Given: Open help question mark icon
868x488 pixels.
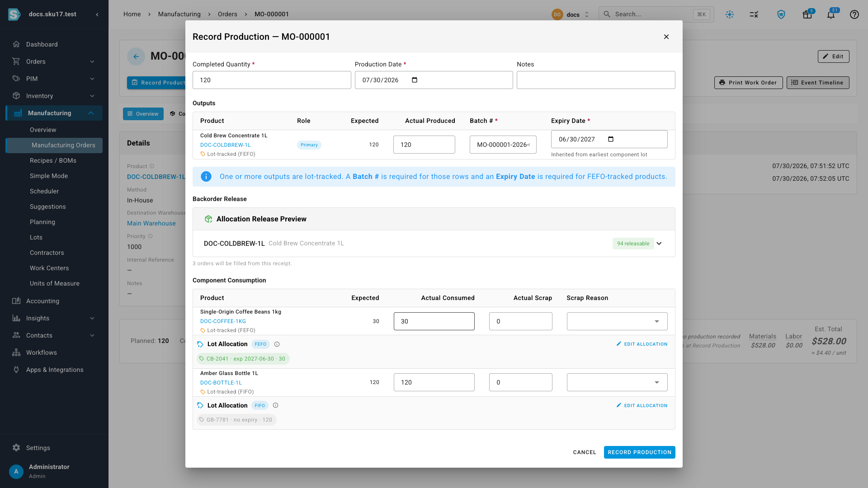Looking at the screenshot, I should [x=854, y=14].
